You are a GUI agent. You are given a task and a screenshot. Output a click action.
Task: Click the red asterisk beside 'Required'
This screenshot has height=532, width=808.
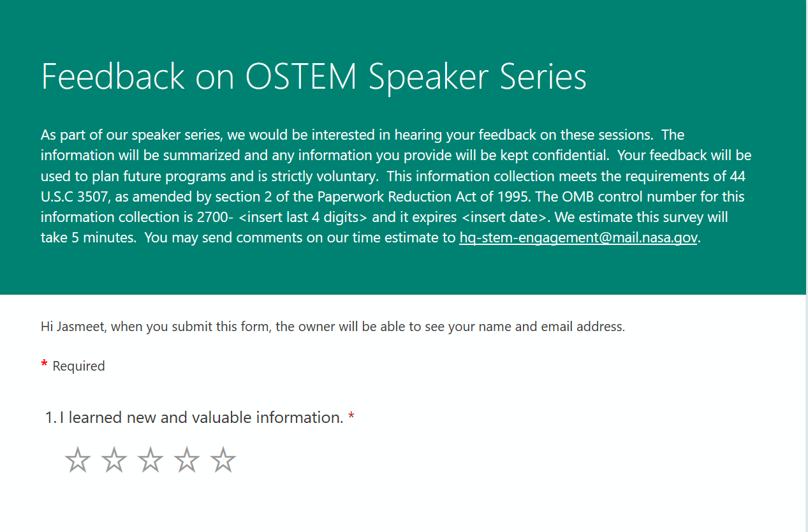click(44, 365)
